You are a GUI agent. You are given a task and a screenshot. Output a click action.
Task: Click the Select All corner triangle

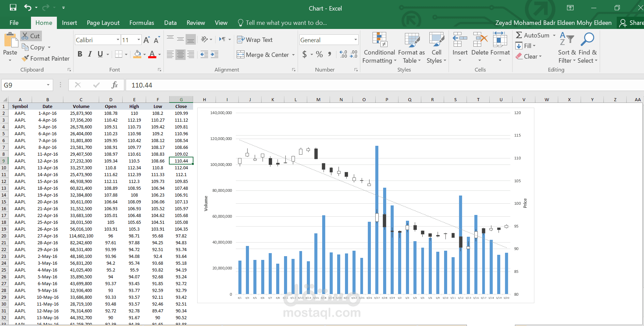[4, 99]
